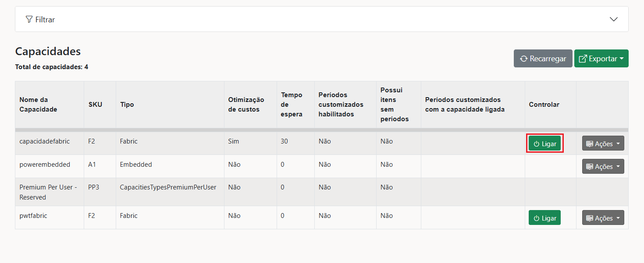Open Ações menu for capacidadefabric
This screenshot has height=263, width=644.
[603, 144]
